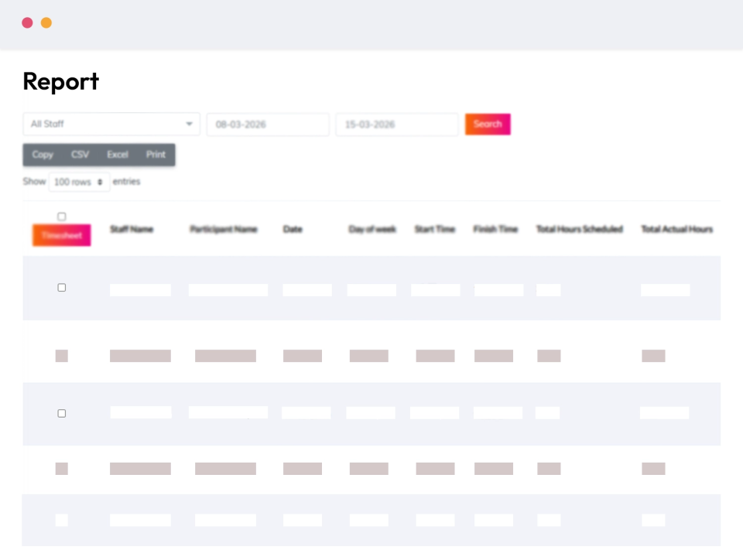This screenshot has height=560, width=743.
Task: Export the report to Excel
Action: tap(117, 155)
